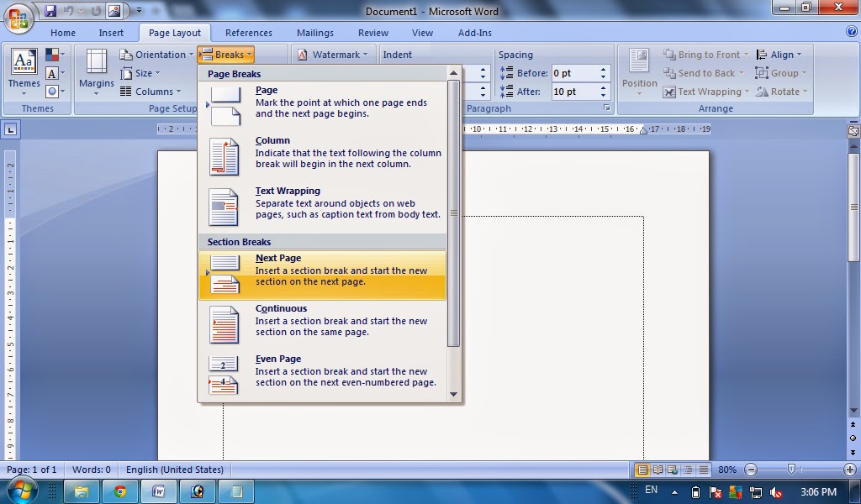Click the English (United States) language button
The height and width of the screenshot is (504, 861).
(x=175, y=470)
